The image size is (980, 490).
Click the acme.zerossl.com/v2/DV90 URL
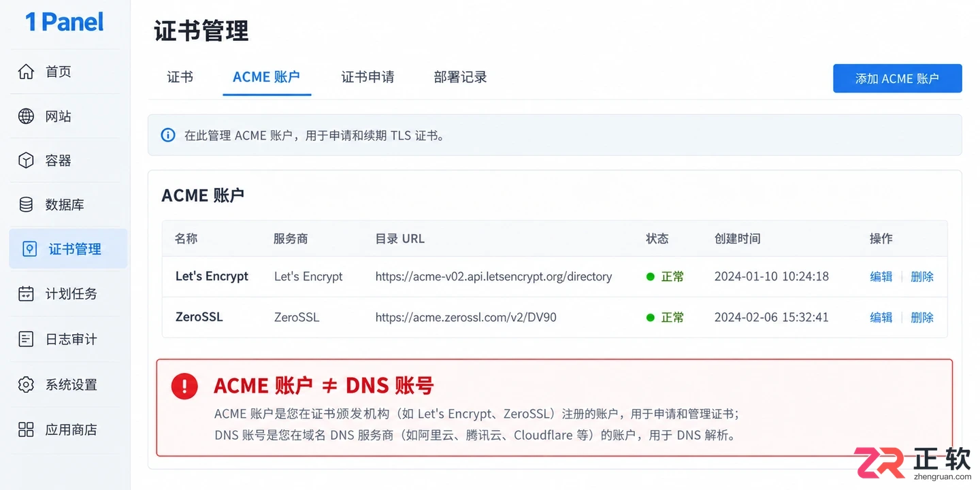(465, 317)
